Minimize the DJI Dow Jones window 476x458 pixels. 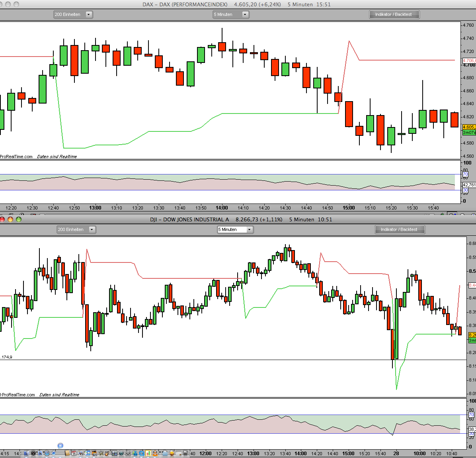(x=10, y=219)
